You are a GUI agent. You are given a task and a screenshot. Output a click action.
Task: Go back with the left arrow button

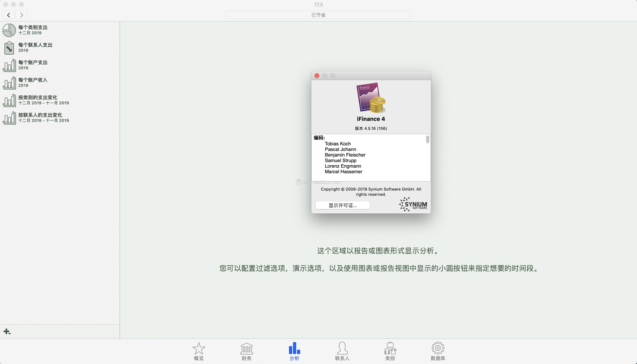click(9, 15)
